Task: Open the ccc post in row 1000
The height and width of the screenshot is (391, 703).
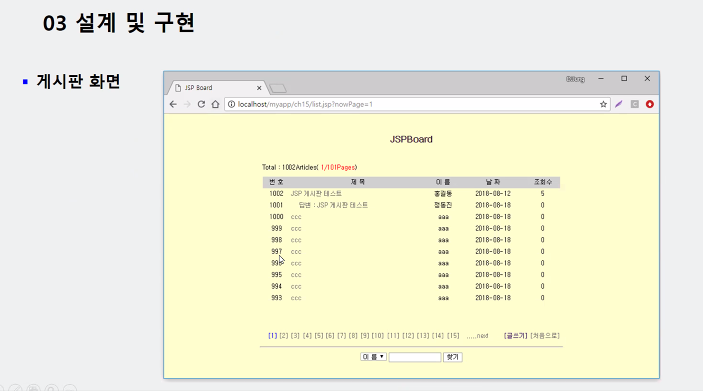Action: pos(296,217)
